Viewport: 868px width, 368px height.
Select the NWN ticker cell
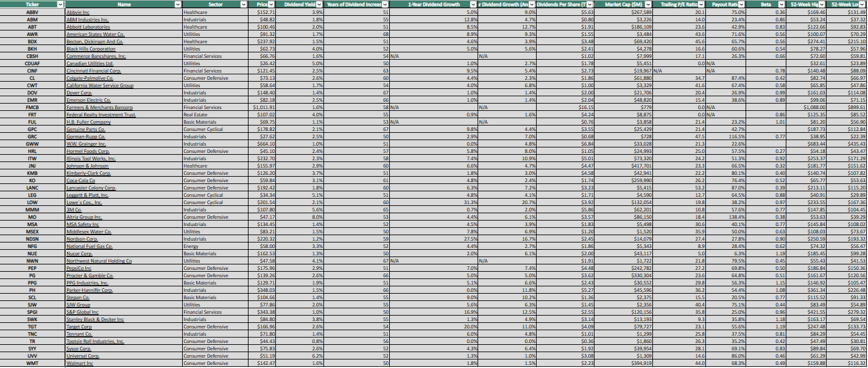32,261
